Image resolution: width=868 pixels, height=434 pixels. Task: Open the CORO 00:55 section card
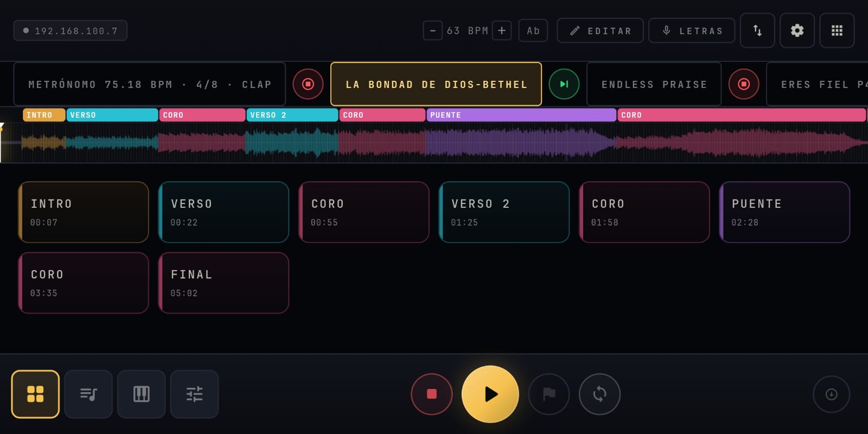click(364, 212)
